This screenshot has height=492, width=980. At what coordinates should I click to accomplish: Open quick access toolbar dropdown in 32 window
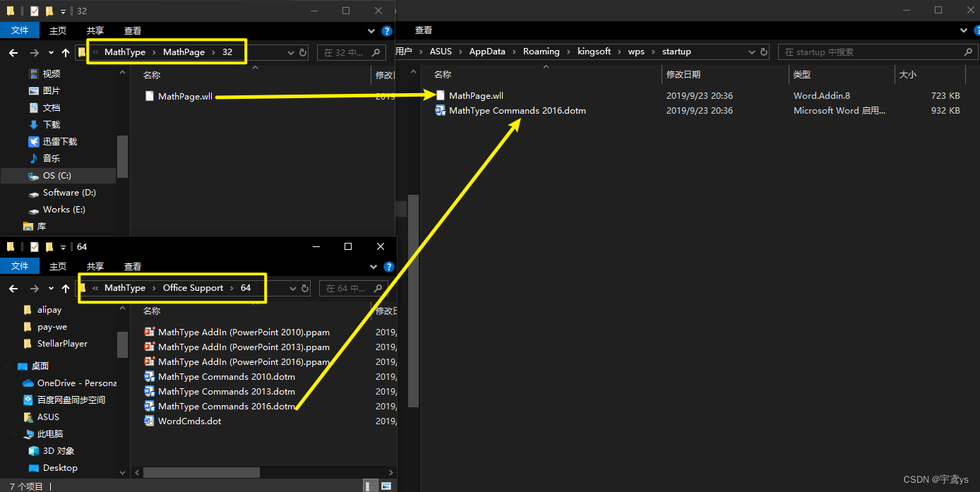click(x=63, y=11)
